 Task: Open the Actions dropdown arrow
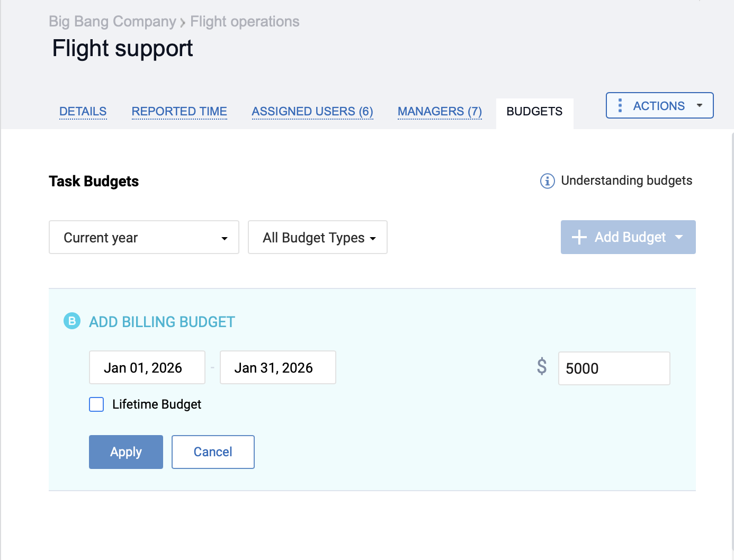699,105
